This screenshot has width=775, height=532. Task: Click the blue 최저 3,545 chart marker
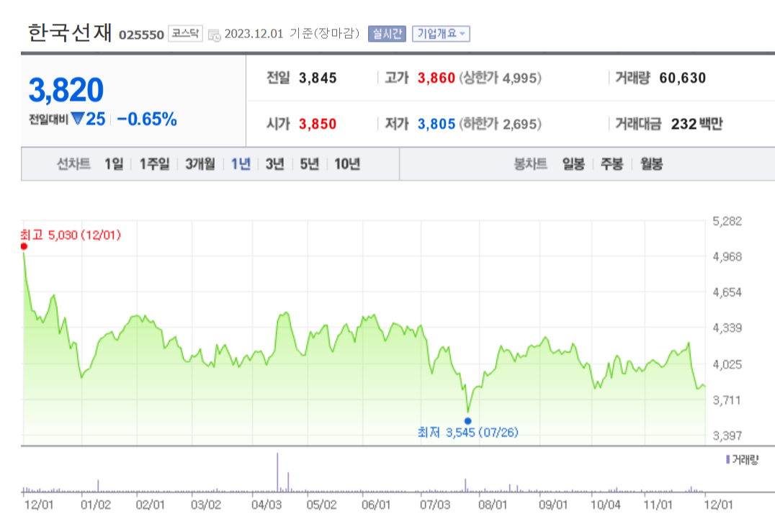coord(467,421)
